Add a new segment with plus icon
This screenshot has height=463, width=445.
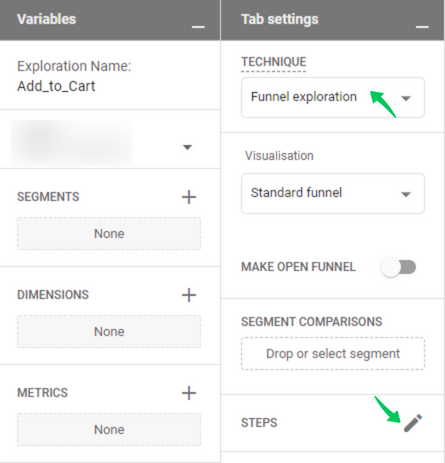pyautogui.click(x=189, y=197)
